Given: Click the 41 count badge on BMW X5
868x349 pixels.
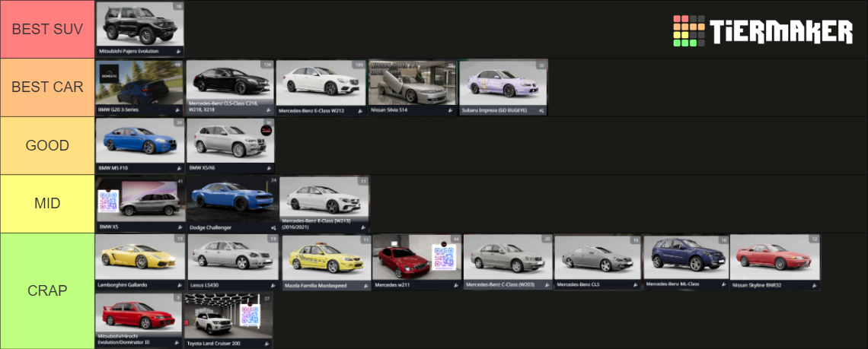Looking at the screenshot, I should click(180, 181).
